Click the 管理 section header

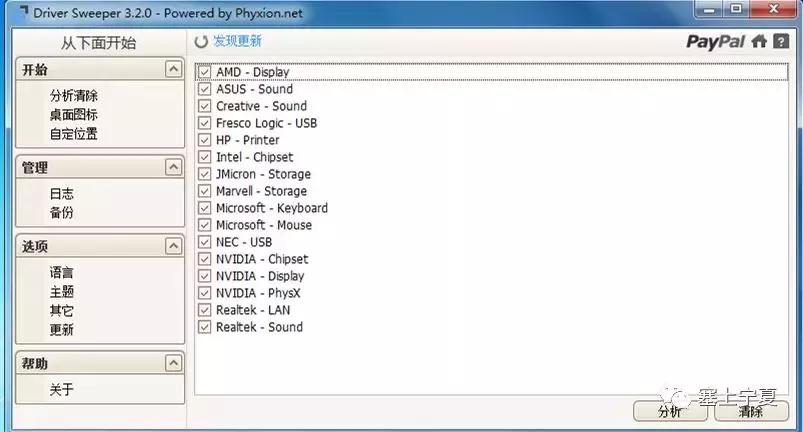[100, 167]
